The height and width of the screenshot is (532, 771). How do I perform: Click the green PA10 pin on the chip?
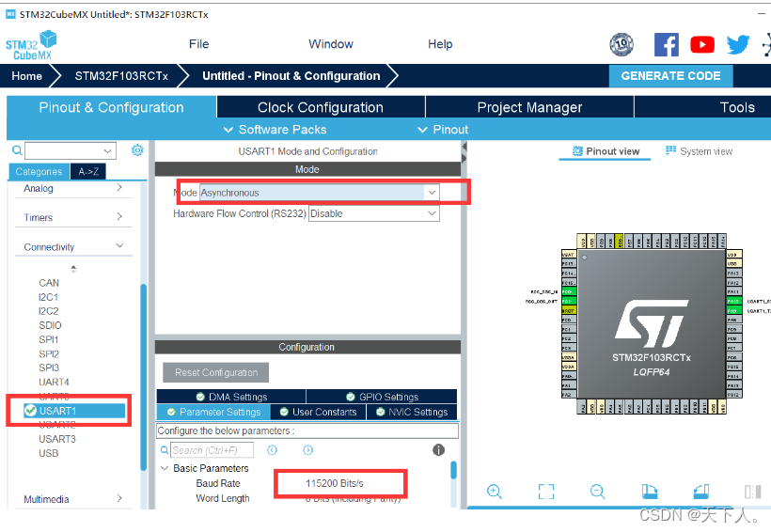point(733,301)
